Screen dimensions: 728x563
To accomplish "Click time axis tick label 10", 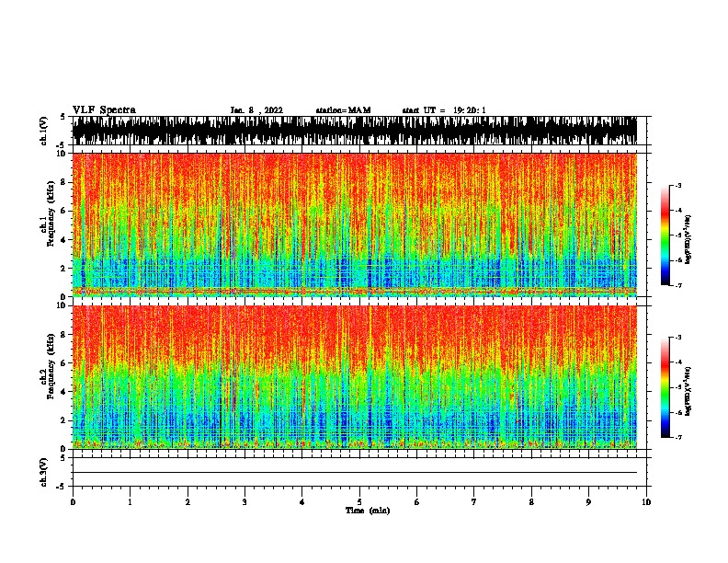I will click(x=646, y=502).
